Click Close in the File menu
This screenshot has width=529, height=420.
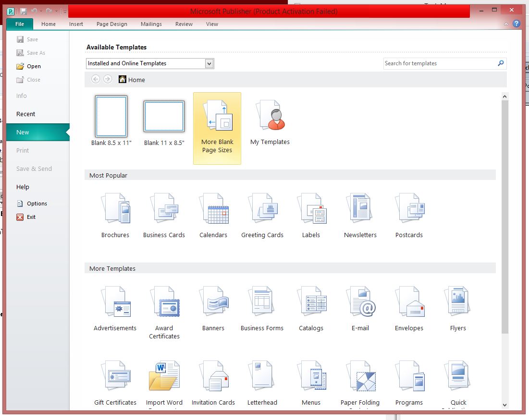(28, 80)
